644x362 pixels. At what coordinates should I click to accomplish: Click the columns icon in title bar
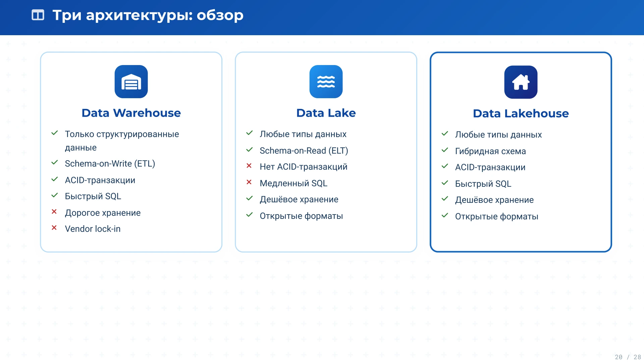tap(38, 15)
